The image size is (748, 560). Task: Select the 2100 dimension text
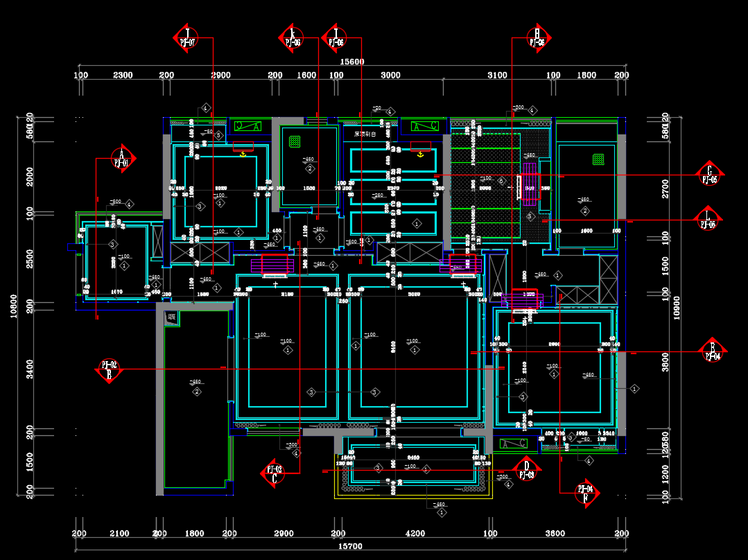pos(119,533)
